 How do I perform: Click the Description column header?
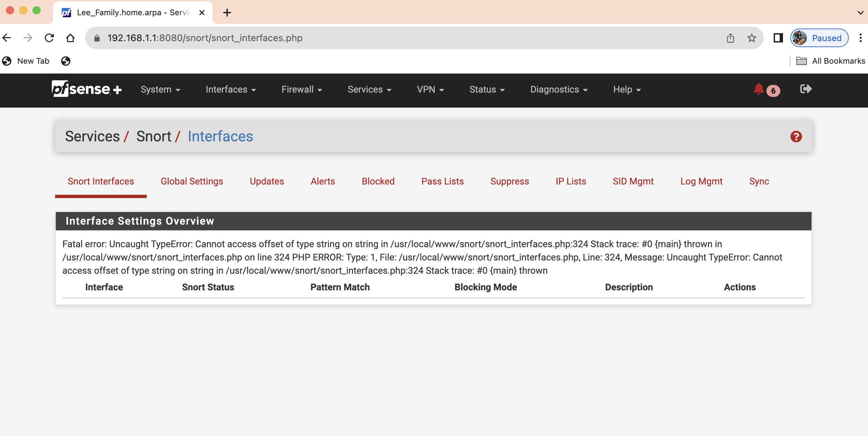(629, 287)
